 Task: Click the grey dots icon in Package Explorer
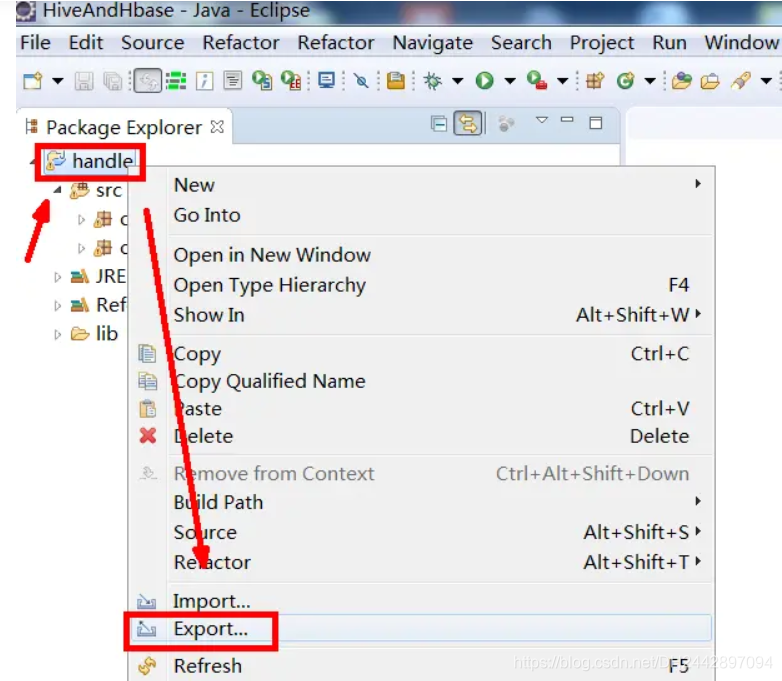[x=506, y=124]
